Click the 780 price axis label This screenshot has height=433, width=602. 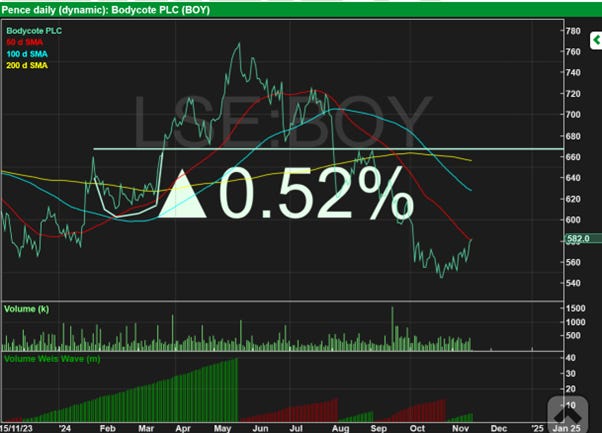tap(573, 31)
